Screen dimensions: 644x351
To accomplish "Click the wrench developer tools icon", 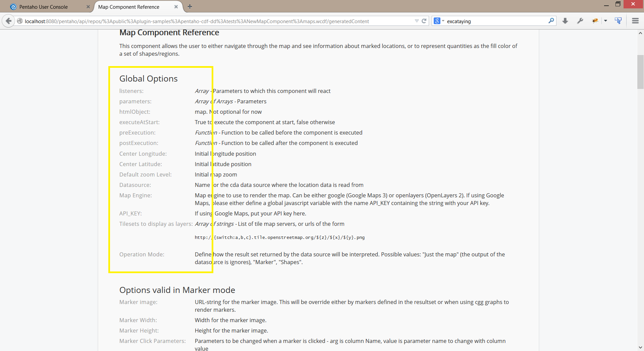I will coord(580,21).
